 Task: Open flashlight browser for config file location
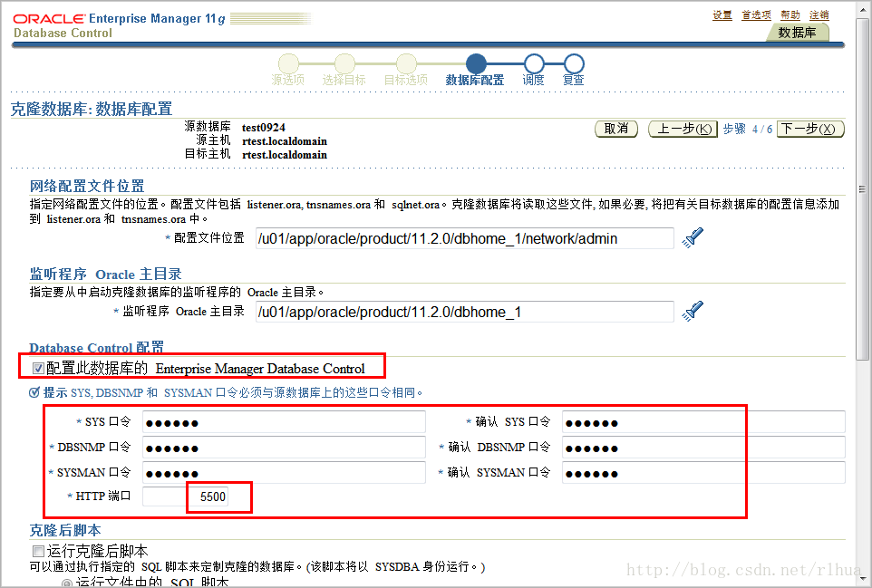tap(693, 238)
